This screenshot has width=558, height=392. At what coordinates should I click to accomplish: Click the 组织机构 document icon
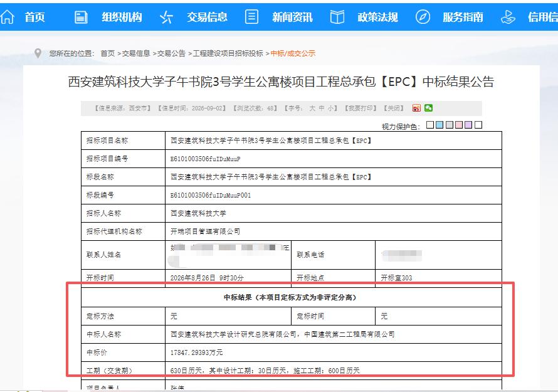click(81, 17)
